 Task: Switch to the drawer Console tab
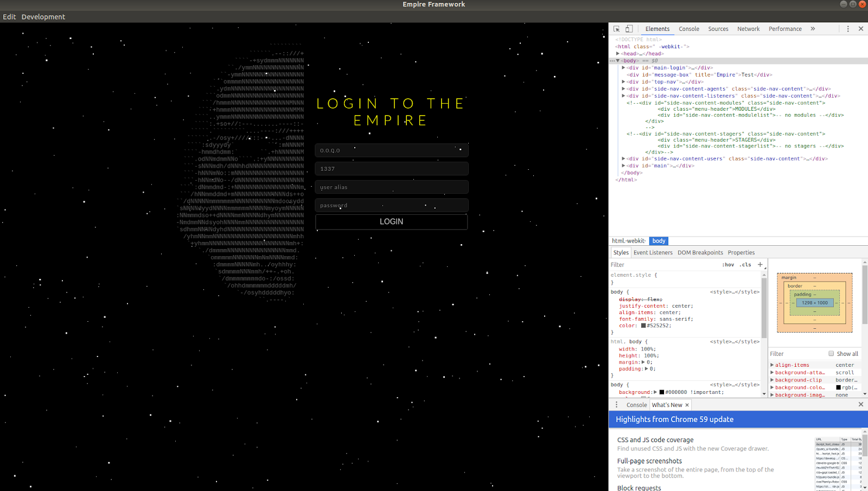pos(637,405)
